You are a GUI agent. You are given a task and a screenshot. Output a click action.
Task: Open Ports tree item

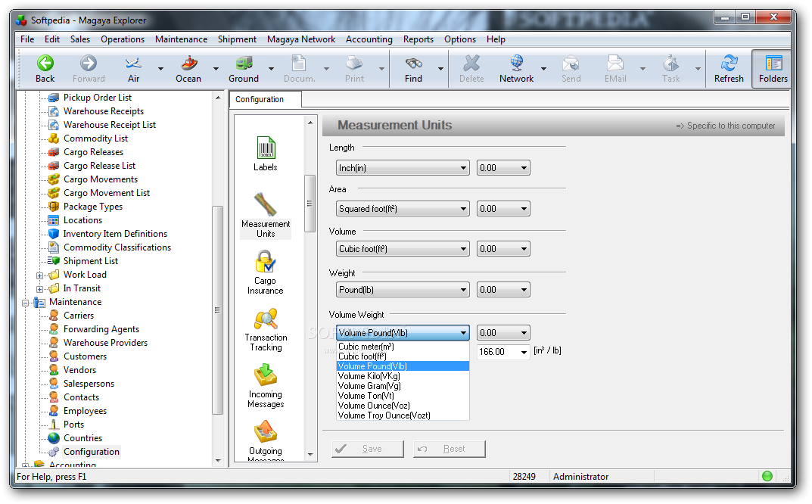(x=73, y=425)
